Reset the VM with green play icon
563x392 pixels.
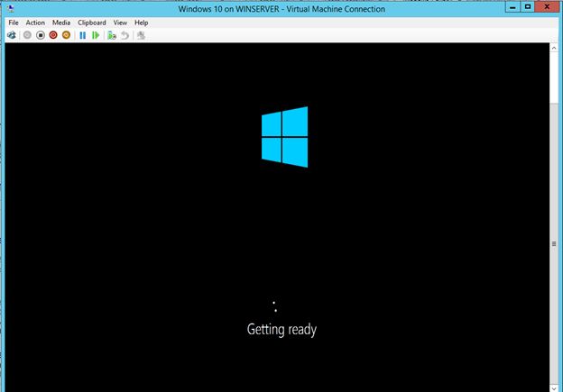(x=96, y=35)
